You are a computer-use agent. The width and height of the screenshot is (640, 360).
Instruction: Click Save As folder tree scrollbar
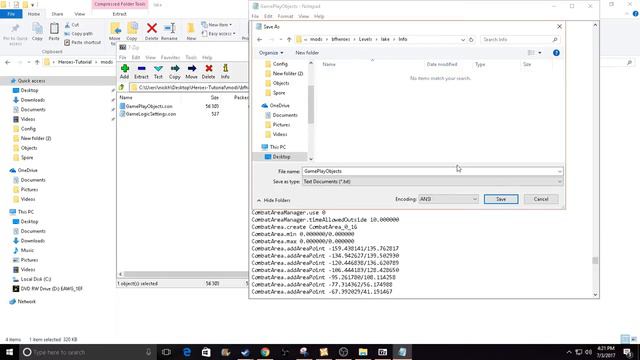[x=311, y=104]
